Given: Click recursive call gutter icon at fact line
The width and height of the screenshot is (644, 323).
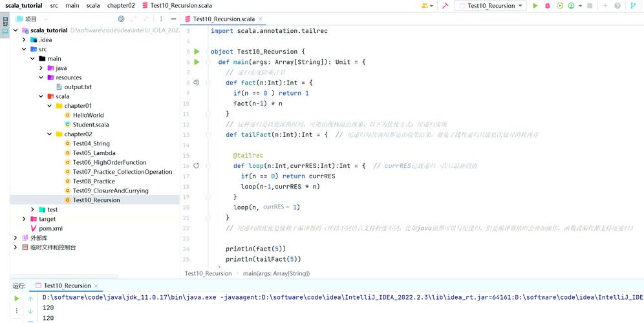Looking at the screenshot, I should pyautogui.click(x=197, y=83).
